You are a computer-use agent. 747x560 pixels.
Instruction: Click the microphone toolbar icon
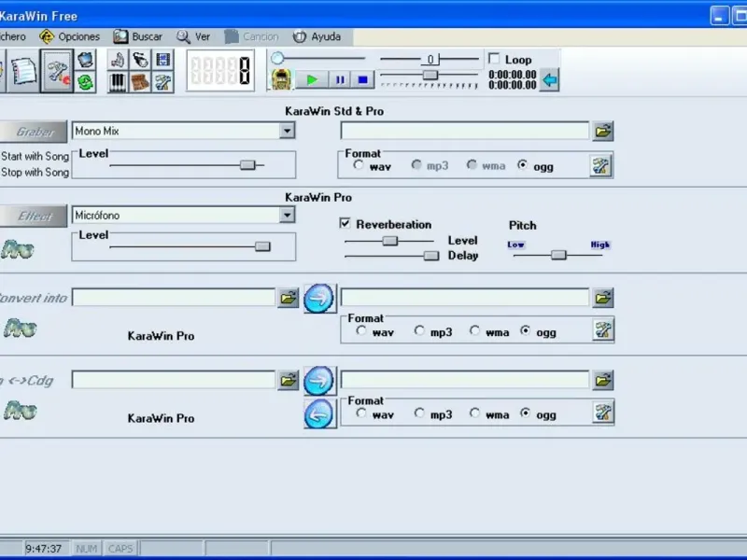140,60
